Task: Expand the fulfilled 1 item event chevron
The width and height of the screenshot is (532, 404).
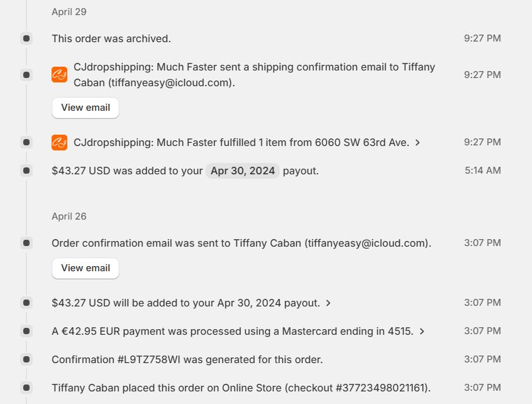Action: [x=418, y=143]
